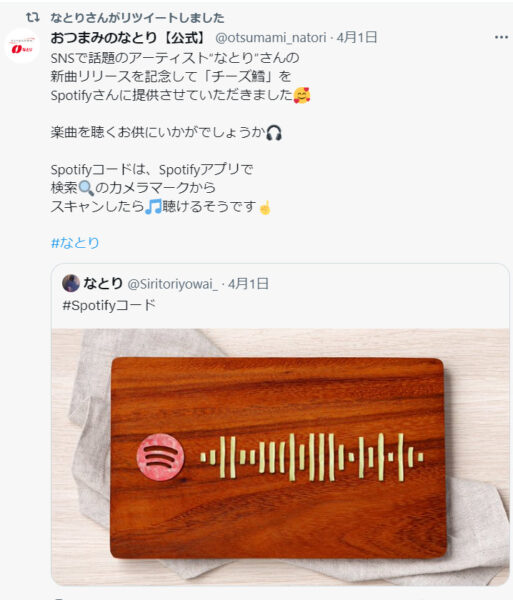
Task: Click the red Spotify logo on board
Action: click(160, 457)
